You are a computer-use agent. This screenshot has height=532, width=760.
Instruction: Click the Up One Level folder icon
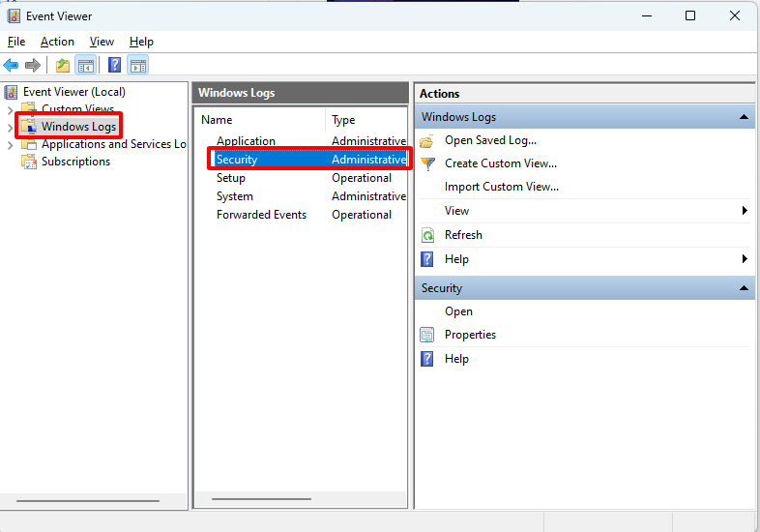click(63, 65)
